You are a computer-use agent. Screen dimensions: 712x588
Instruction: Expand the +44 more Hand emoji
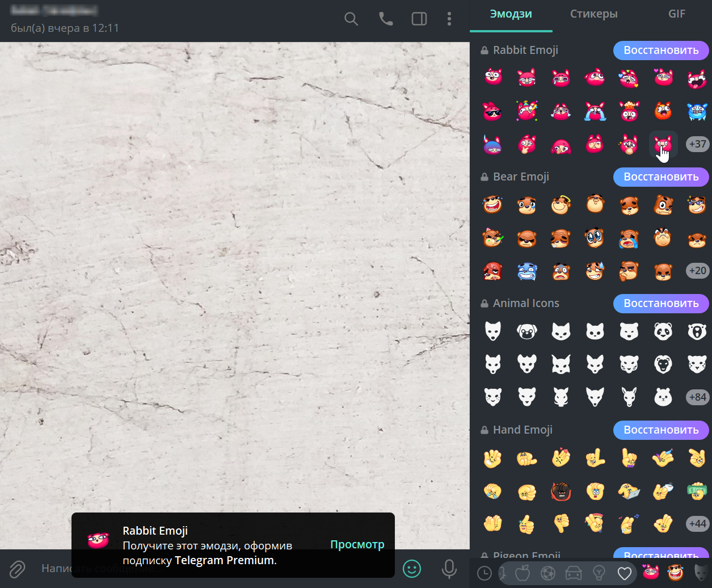(697, 523)
